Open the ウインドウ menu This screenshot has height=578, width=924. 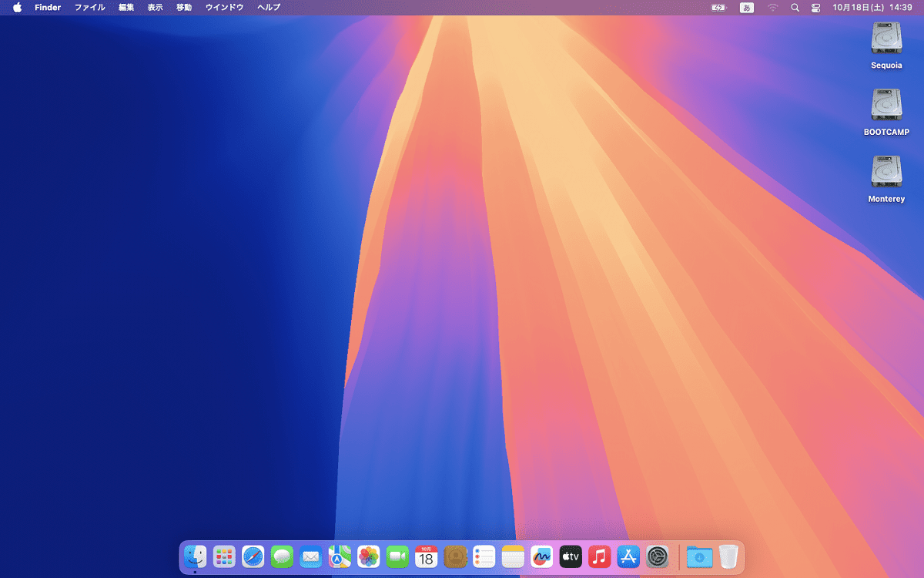(x=224, y=7)
